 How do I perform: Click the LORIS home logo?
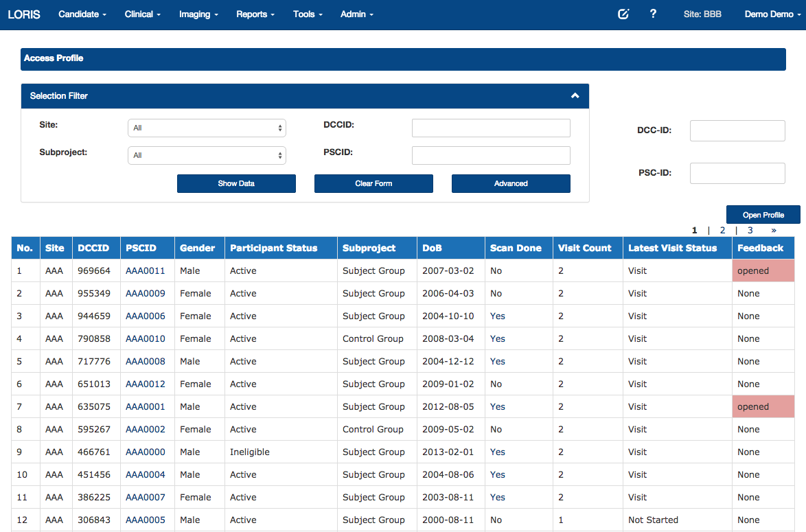coord(24,14)
